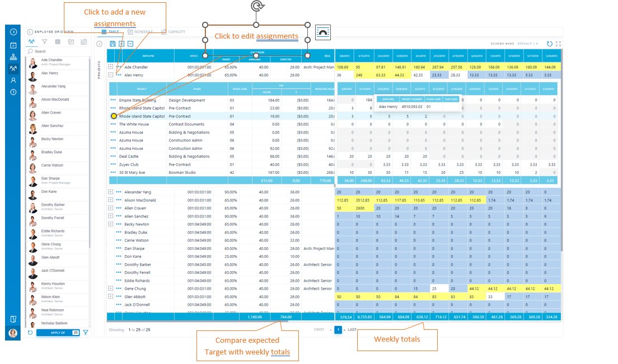
Task: Open the org chart icon in sidebar
Action: 13,57
